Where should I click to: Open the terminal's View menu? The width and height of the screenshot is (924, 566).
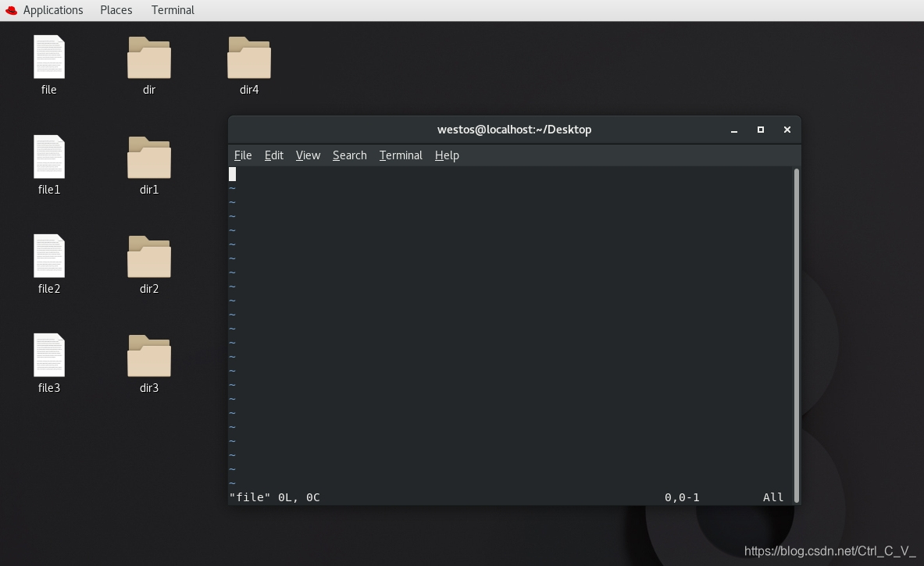(309, 155)
